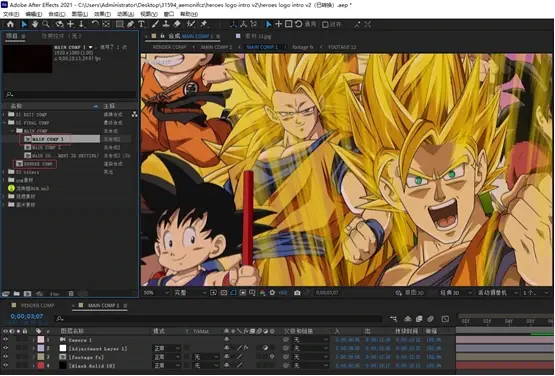555x376 pixels.
Task: Select the Clone Stamp tool
Action: [166, 24]
